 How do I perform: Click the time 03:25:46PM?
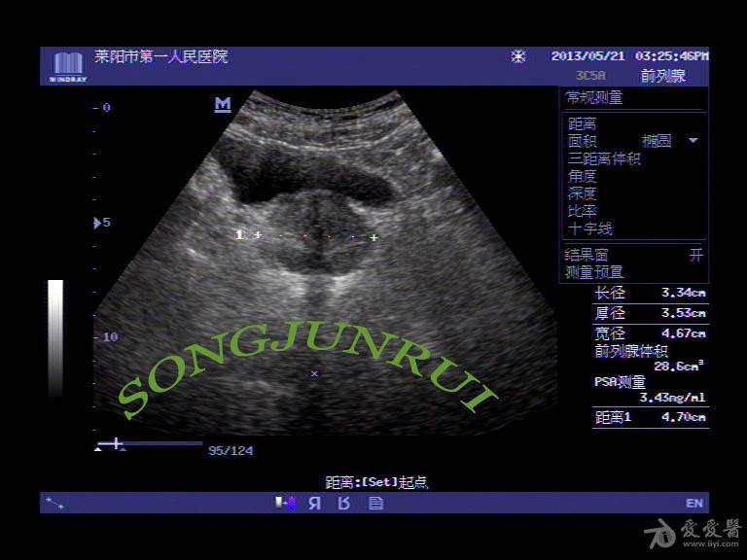click(672, 56)
